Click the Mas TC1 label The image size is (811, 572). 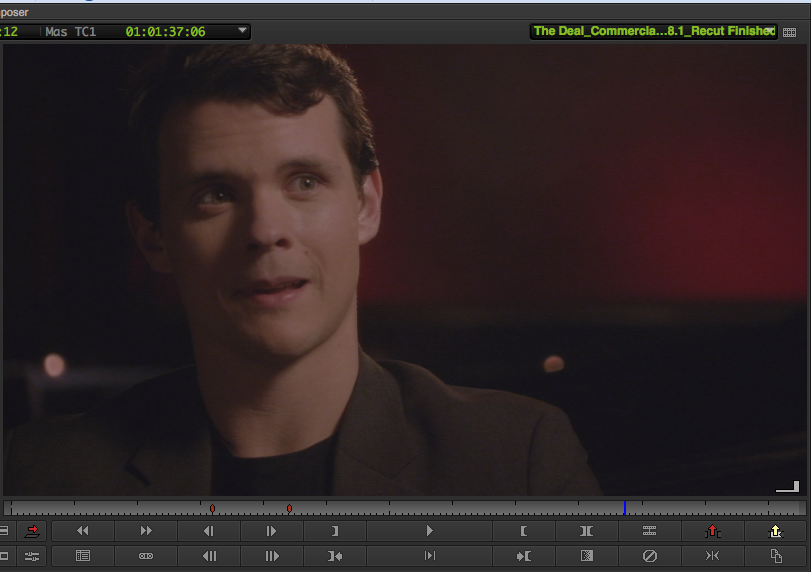[x=71, y=32]
